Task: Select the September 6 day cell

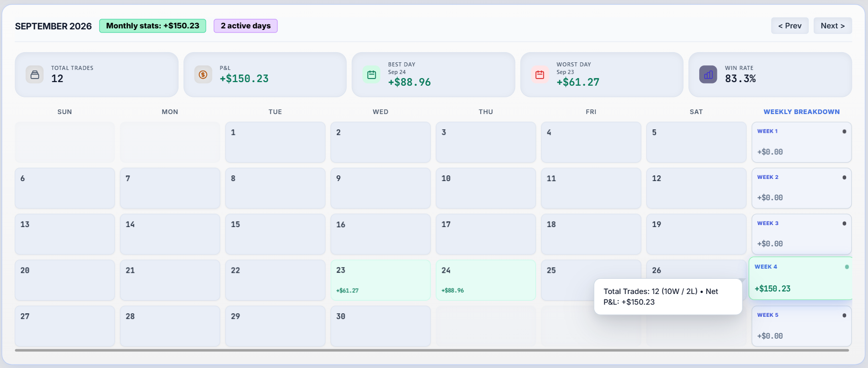Action: [65, 188]
